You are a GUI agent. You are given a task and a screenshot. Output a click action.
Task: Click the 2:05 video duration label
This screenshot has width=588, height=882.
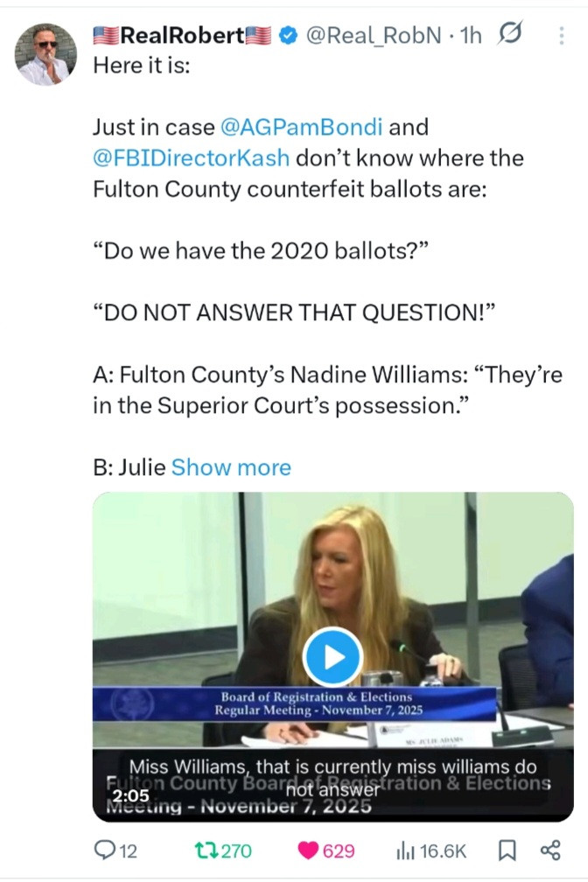[130, 795]
